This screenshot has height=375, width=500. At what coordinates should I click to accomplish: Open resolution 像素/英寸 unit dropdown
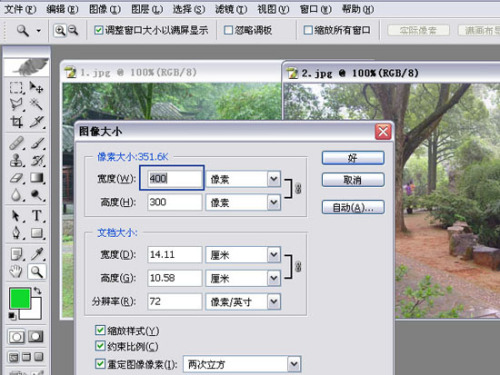274,302
